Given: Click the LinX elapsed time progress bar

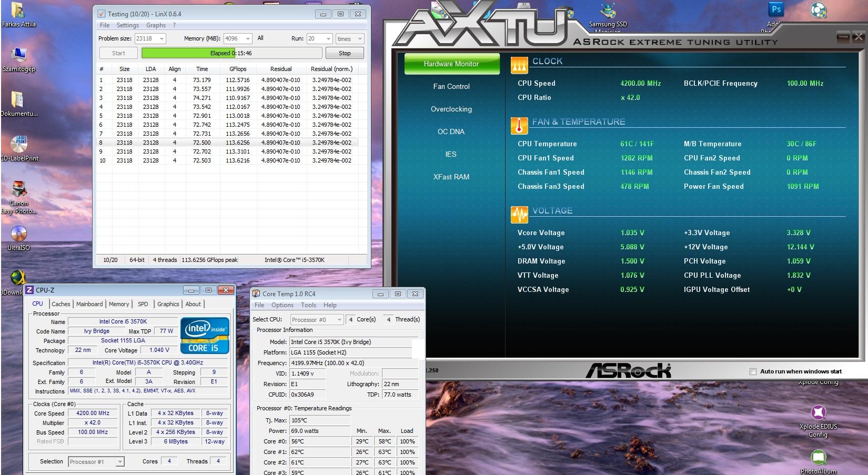Looking at the screenshot, I should (231, 53).
